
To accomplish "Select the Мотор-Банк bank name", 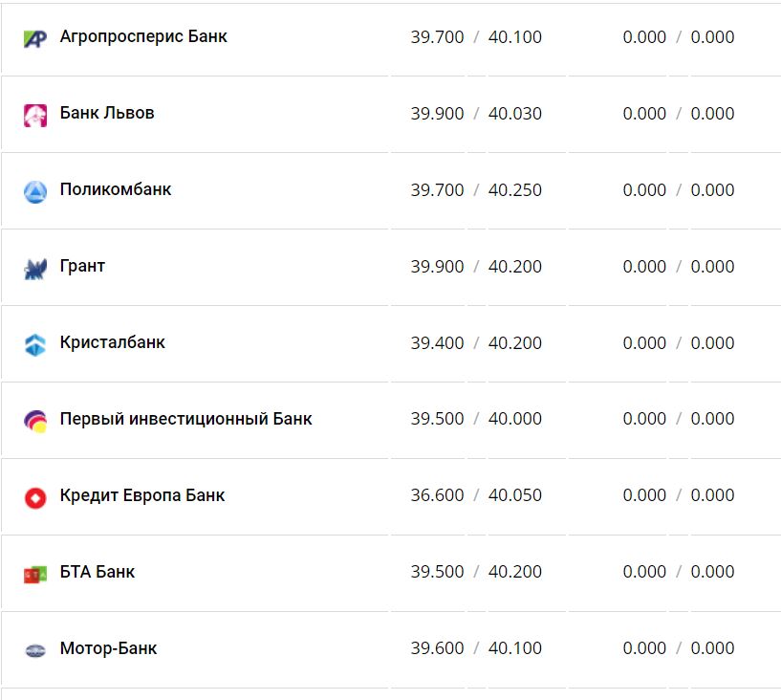I will tap(108, 648).
